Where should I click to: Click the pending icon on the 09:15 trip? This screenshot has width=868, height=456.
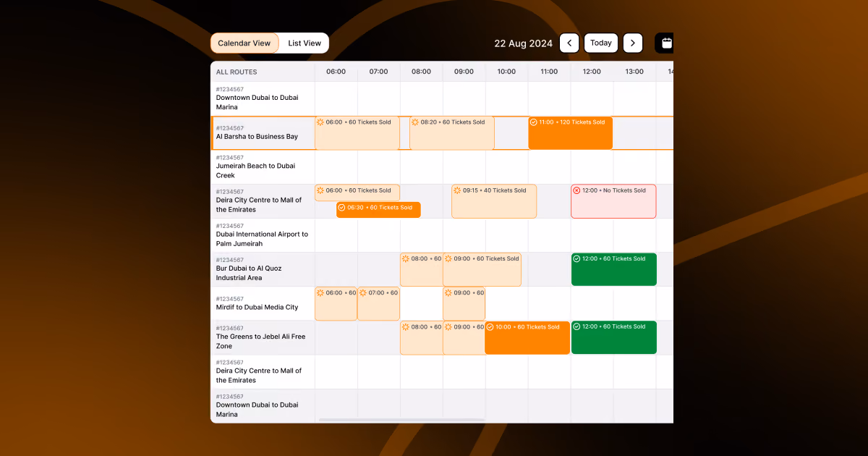point(457,190)
